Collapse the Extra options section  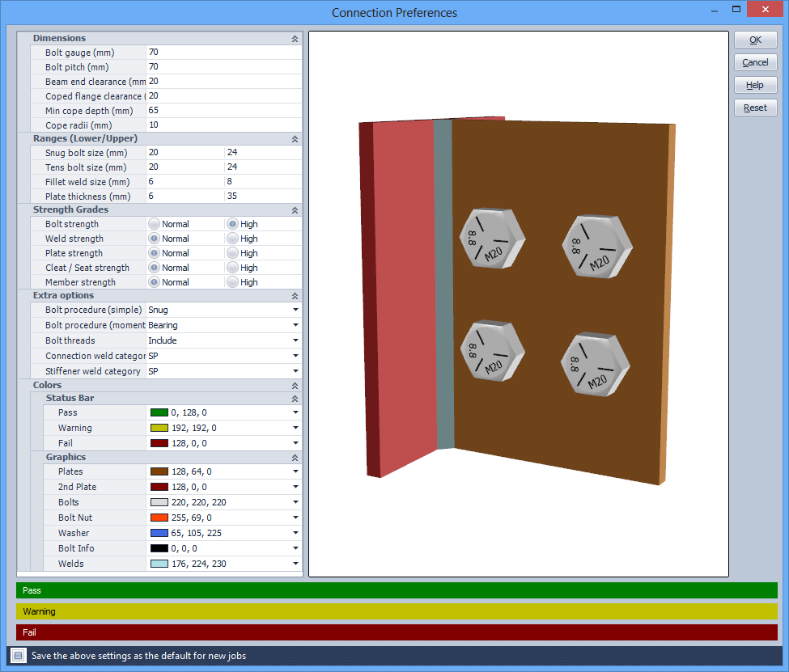pyautogui.click(x=295, y=296)
